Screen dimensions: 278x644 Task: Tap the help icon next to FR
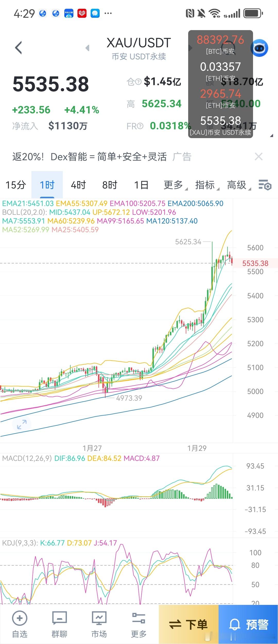coord(140,126)
